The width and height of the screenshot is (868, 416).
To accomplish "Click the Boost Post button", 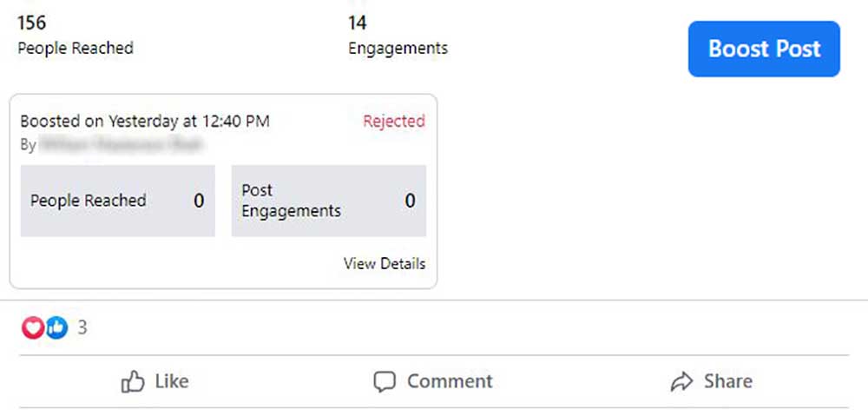I will (764, 49).
